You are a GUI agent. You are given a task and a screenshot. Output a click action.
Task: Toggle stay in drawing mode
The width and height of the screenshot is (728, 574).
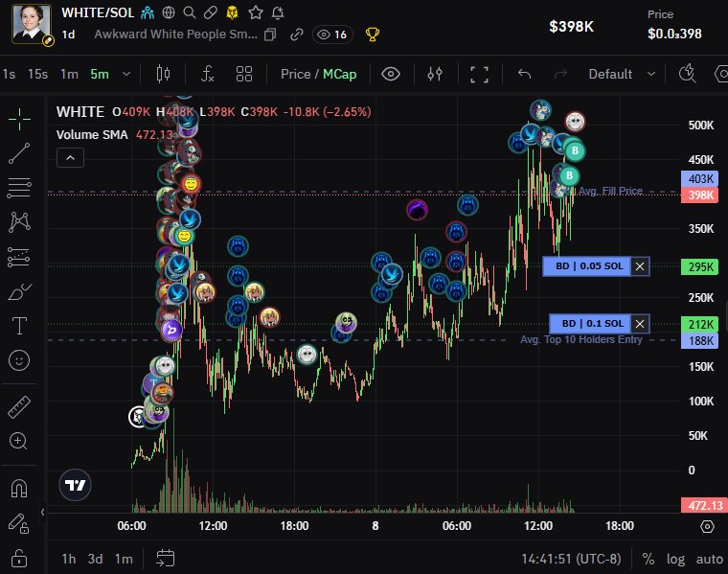click(x=19, y=523)
